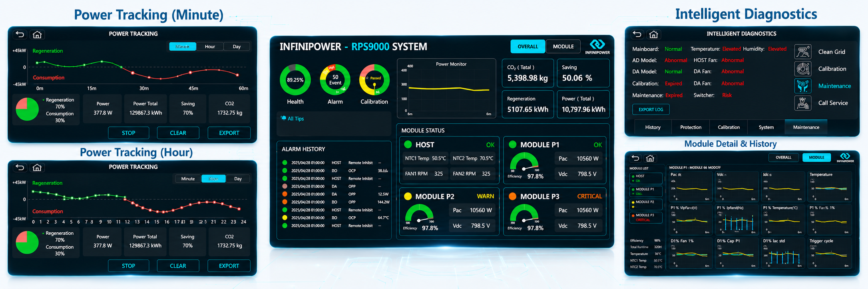Click the regeneration pie chart in the Minute panel
The height and width of the screenshot is (289, 868).
tap(27, 109)
